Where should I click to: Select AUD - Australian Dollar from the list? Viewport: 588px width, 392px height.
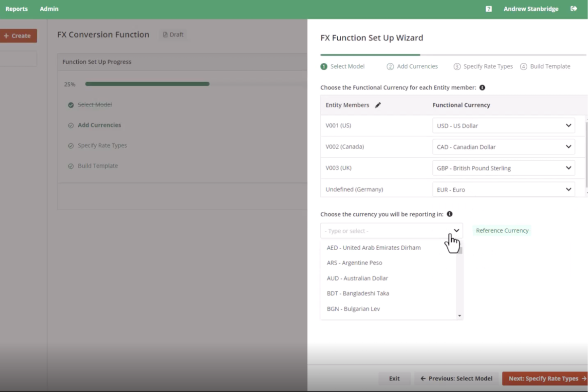pyautogui.click(x=357, y=278)
